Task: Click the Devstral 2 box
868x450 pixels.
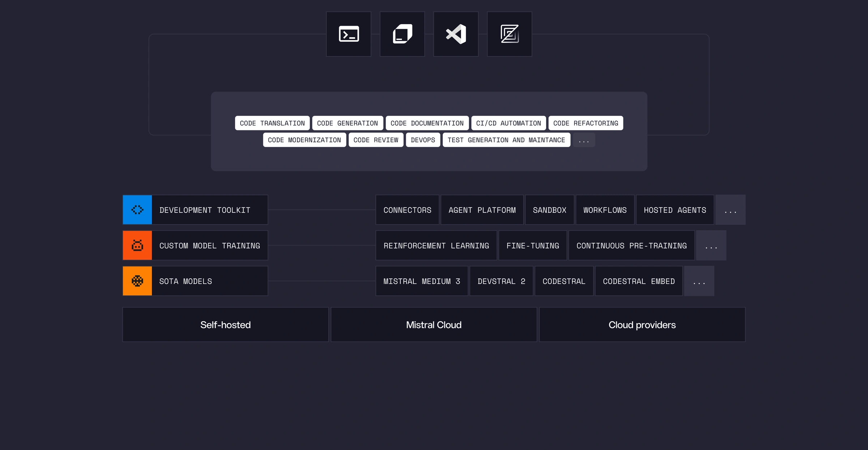Action: [x=501, y=281]
